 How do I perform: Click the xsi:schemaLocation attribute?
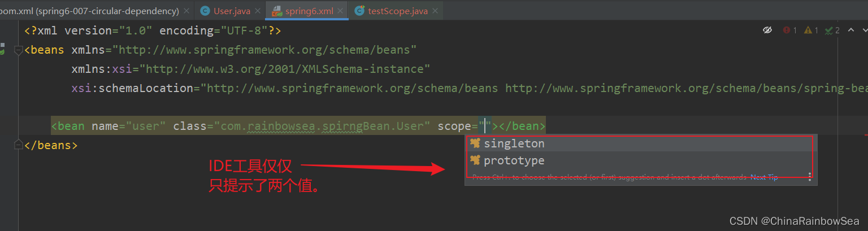point(132,88)
